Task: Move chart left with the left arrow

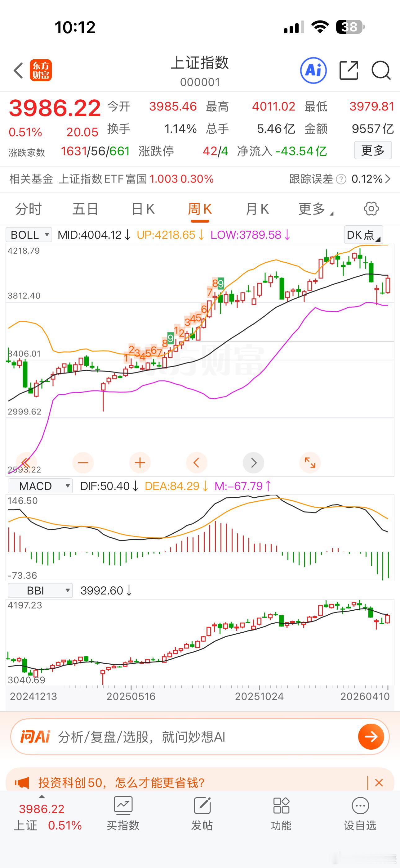Action: (197, 463)
